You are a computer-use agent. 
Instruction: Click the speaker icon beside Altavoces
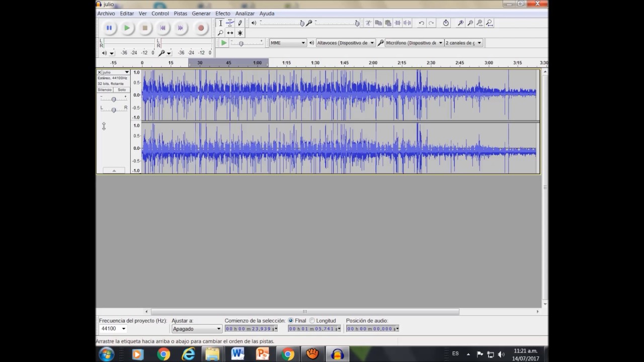[311, 43]
